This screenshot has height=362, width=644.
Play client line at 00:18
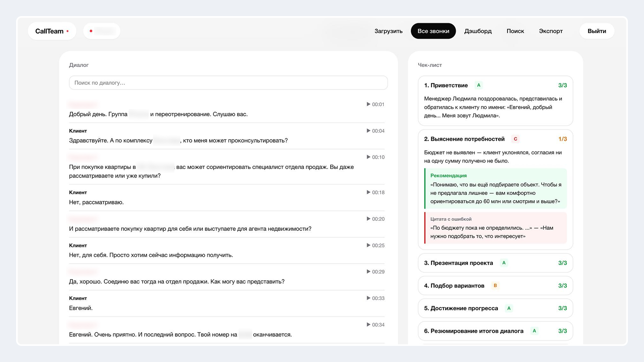pos(375,192)
